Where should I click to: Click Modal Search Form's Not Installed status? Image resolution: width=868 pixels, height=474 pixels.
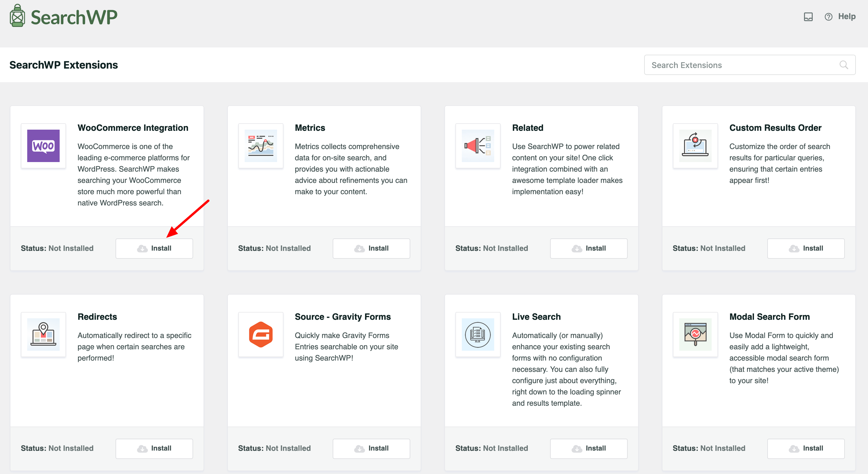tap(723, 449)
